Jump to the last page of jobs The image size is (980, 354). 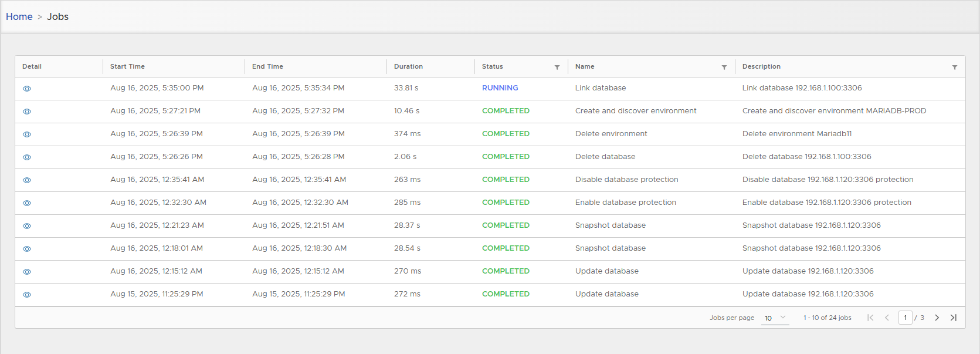[x=953, y=318]
